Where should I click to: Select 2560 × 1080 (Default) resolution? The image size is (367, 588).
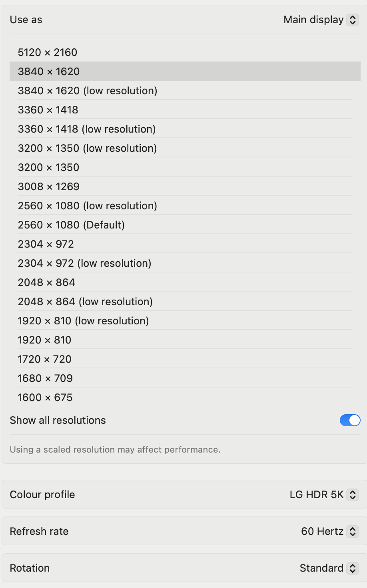coord(71,225)
